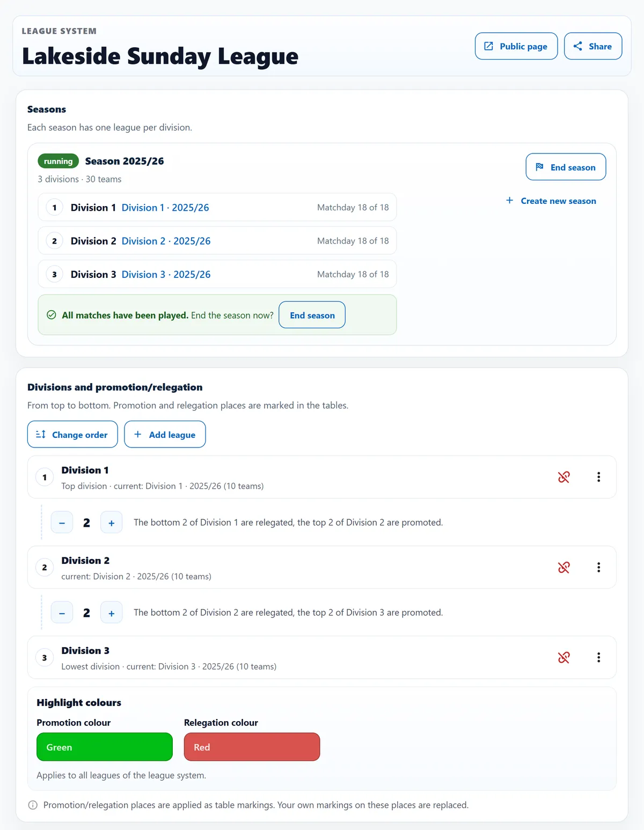This screenshot has width=644, height=830.
Task: Select the Green promotion colour swatch
Action: (105, 747)
